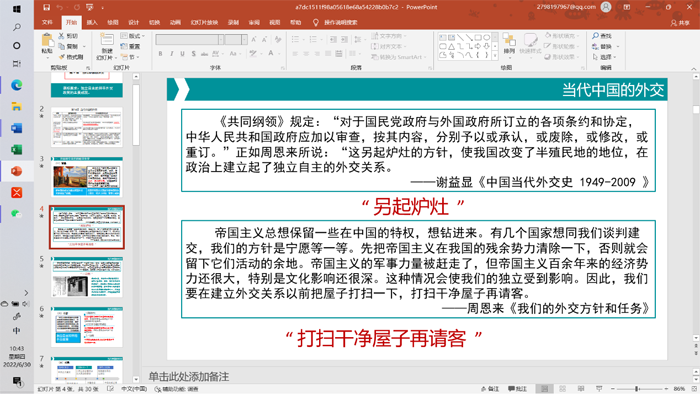Click the Fit slide to window button
700x394 pixels.
coord(694,389)
